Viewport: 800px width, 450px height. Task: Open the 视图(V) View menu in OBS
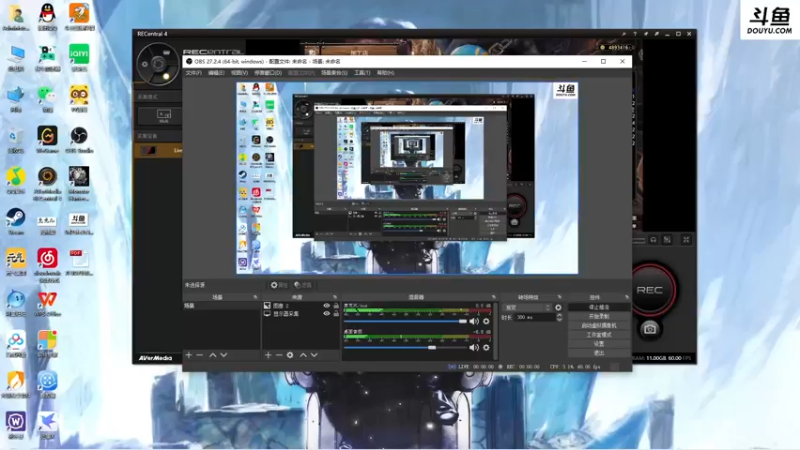pos(239,73)
